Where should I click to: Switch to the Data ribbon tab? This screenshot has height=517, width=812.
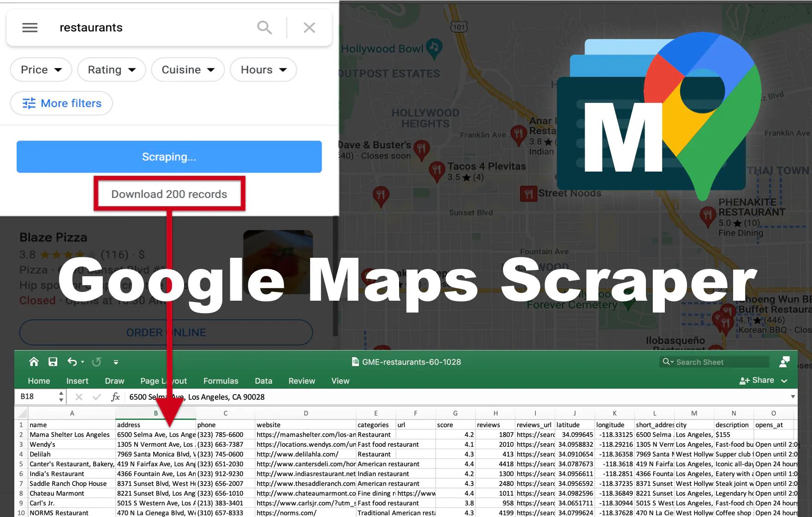263,381
